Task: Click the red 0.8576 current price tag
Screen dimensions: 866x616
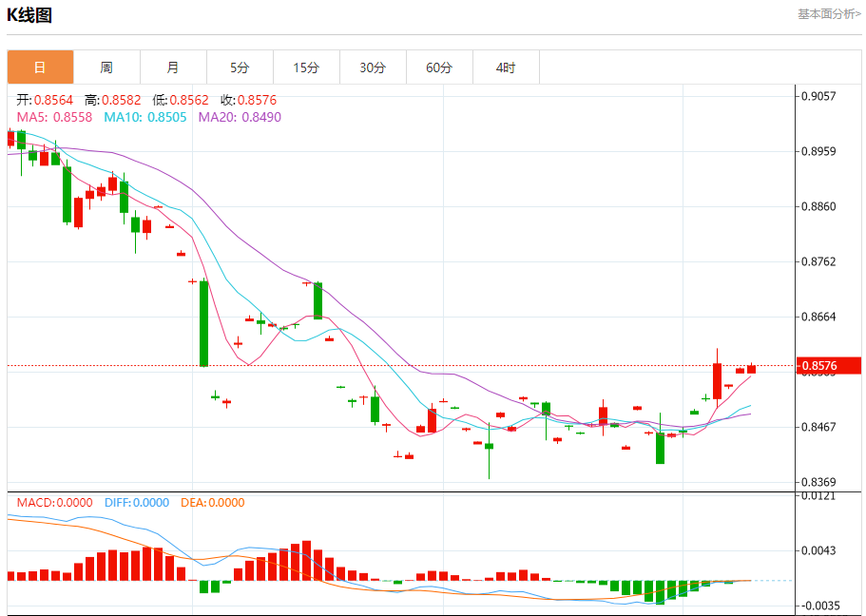Action: pyautogui.click(x=829, y=366)
